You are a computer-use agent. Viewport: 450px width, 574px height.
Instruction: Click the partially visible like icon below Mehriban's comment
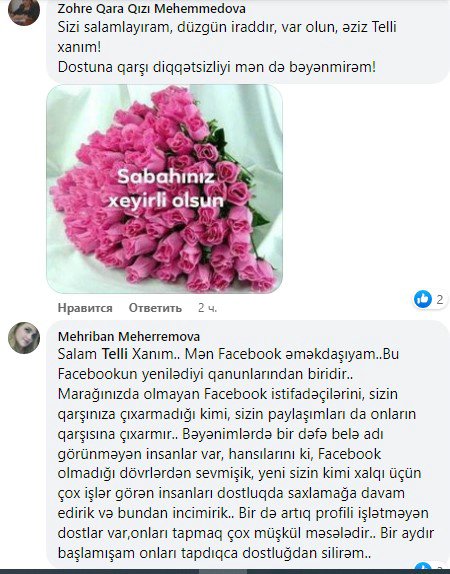tap(423, 566)
